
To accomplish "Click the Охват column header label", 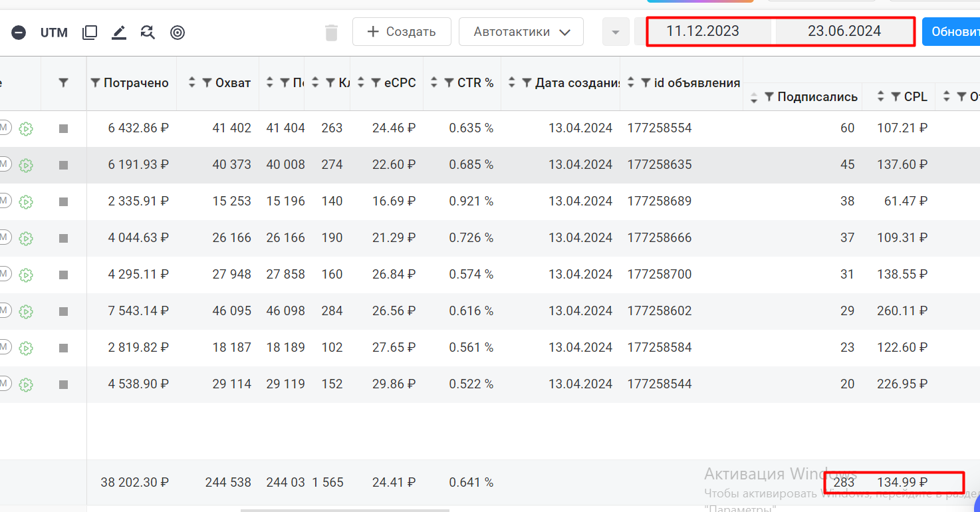I will point(233,83).
